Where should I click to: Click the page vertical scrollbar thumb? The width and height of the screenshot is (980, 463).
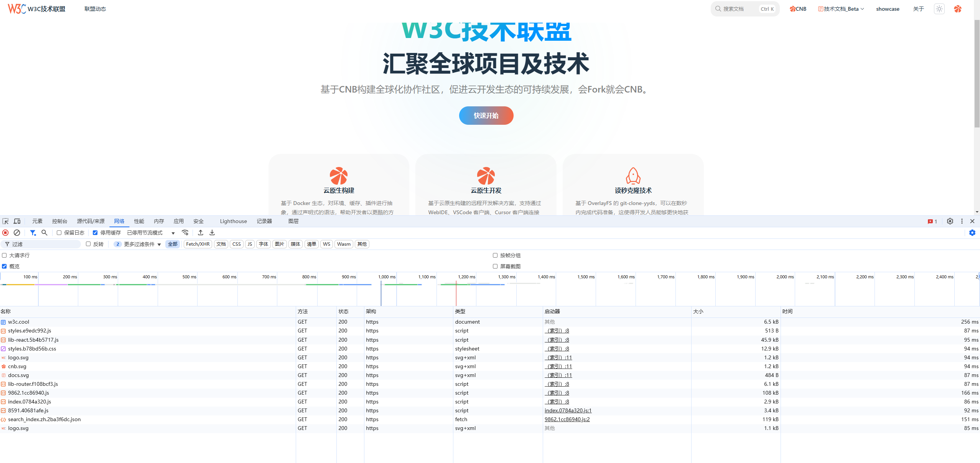pos(977,73)
